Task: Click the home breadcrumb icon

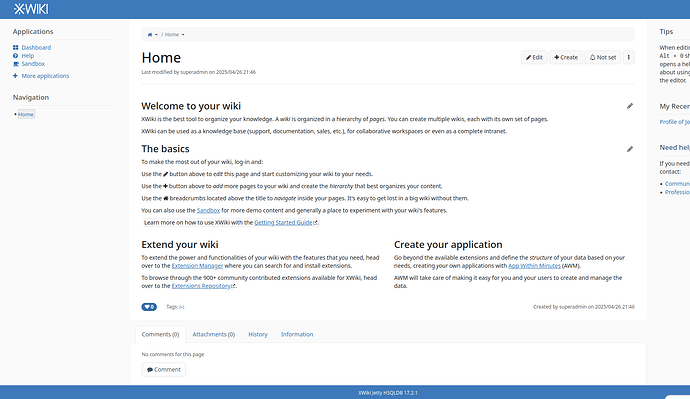Action: point(150,34)
